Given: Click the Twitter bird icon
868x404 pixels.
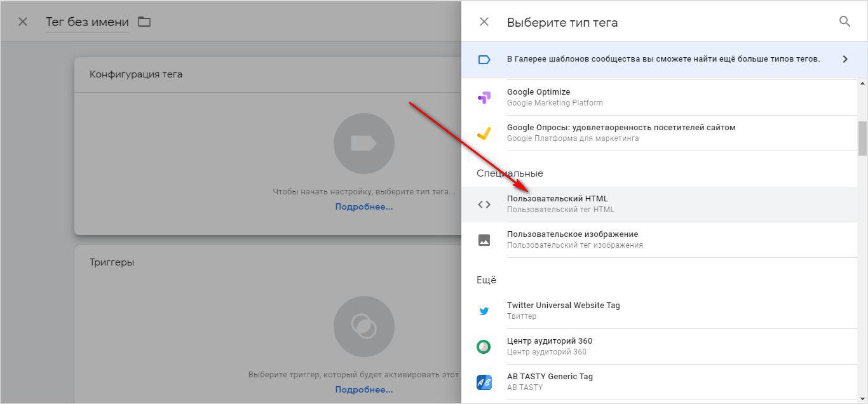Looking at the screenshot, I should point(484,311).
